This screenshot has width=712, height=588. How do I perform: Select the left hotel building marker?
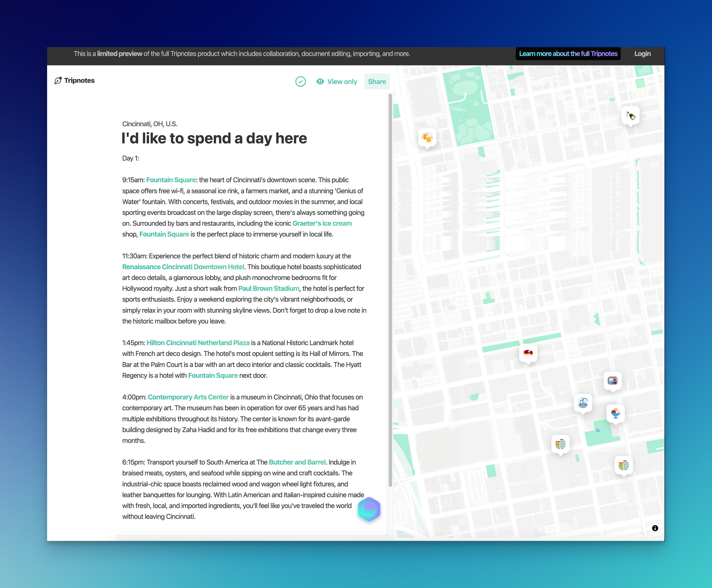[560, 445]
